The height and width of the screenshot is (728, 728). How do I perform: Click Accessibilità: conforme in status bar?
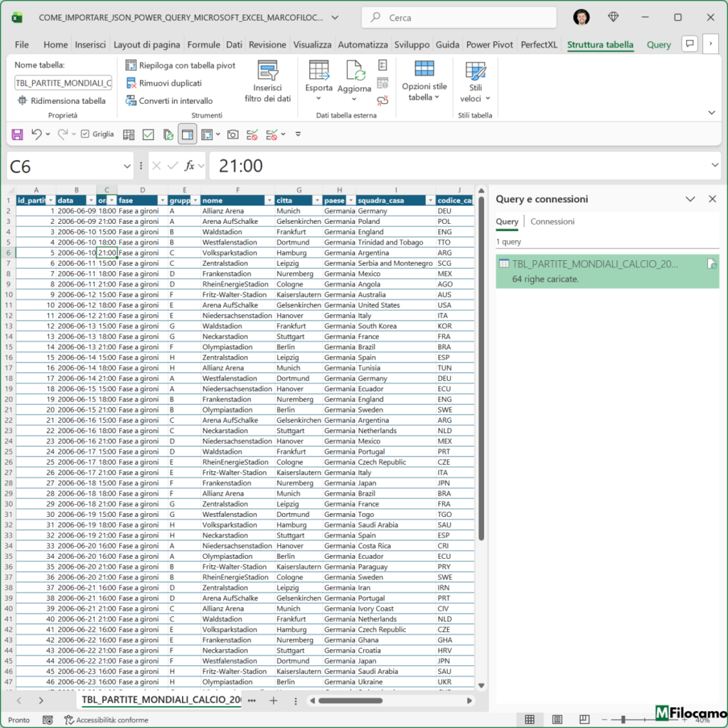(x=107, y=719)
